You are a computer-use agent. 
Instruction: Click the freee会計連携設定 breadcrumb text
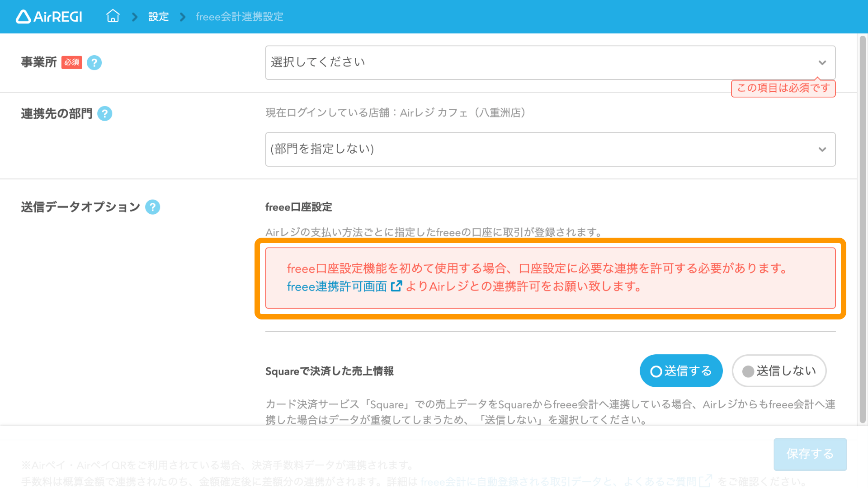[240, 17]
